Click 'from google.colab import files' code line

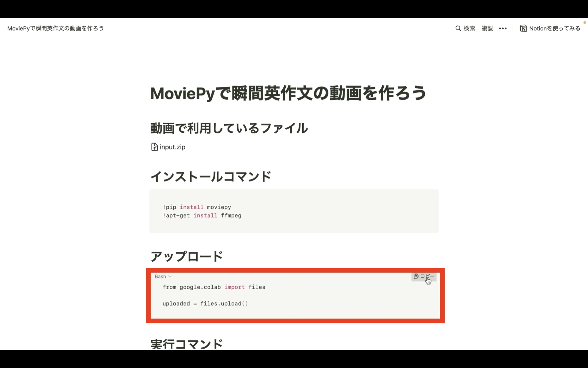coord(214,287)
